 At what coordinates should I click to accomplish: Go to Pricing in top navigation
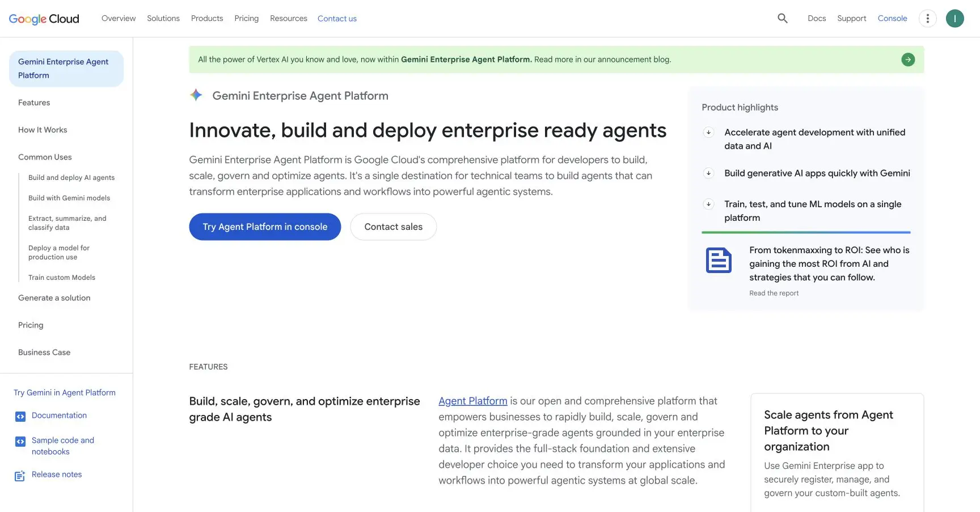tap(247, 18)
